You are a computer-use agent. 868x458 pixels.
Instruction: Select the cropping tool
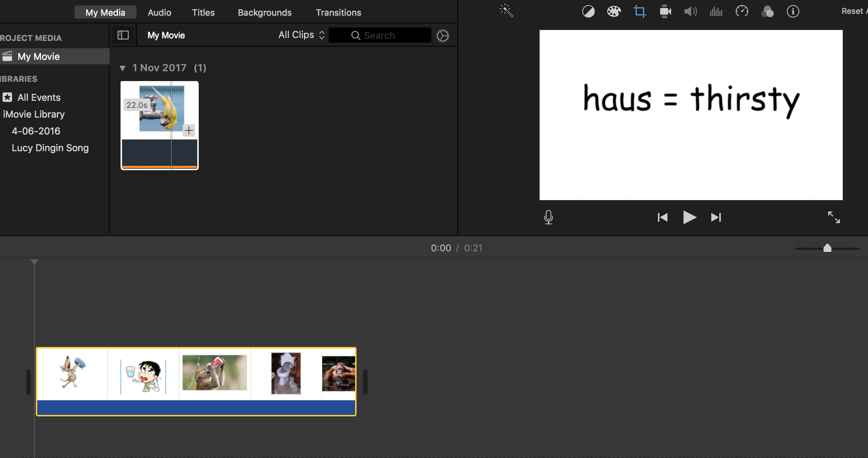[x=639, y=11]
